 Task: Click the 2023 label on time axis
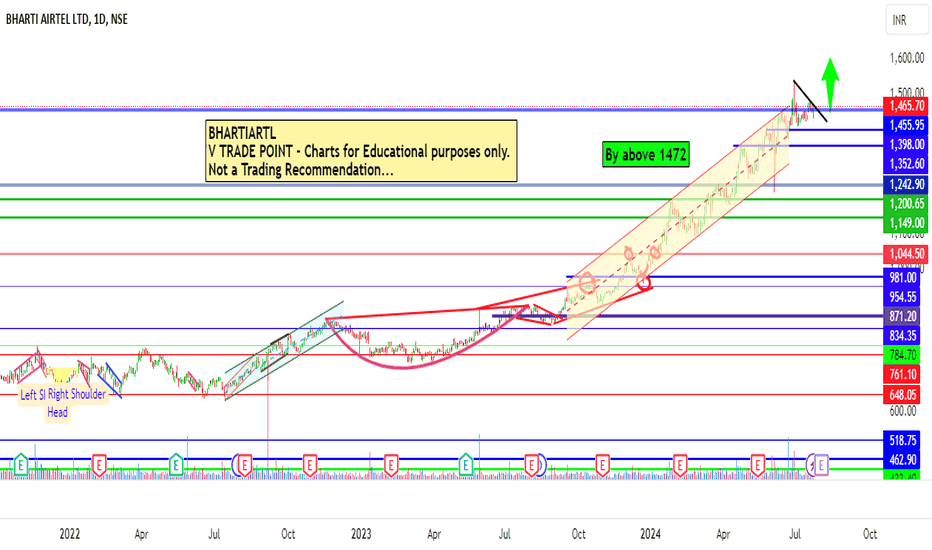point(361,534)
